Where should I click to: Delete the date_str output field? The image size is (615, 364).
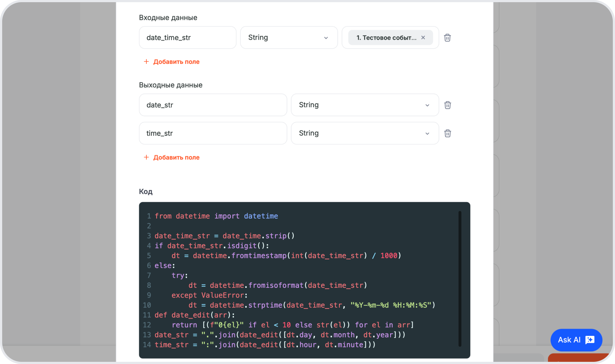click(447, 105)
